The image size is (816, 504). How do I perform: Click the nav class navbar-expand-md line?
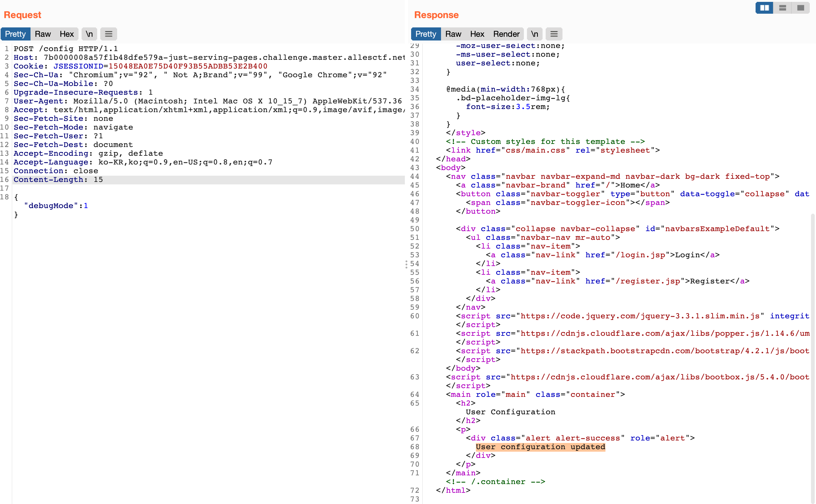(612, 176)
